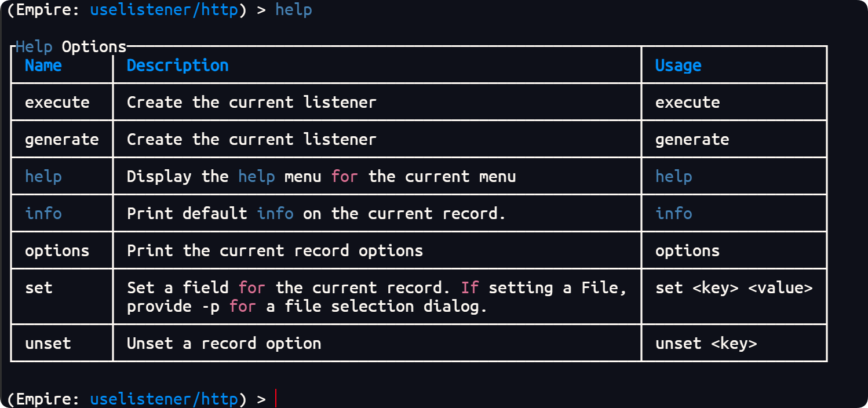This screenshot has height=408, width=868.
Task: Click 'set <key> <value>' usage text
Action: coord(734,288)
